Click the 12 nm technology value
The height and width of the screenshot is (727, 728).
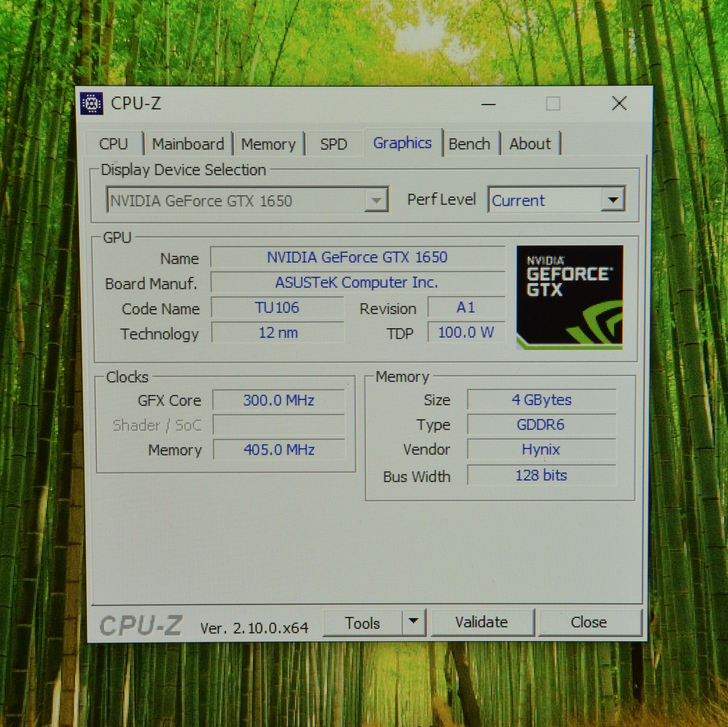click(x=278, y=333)
